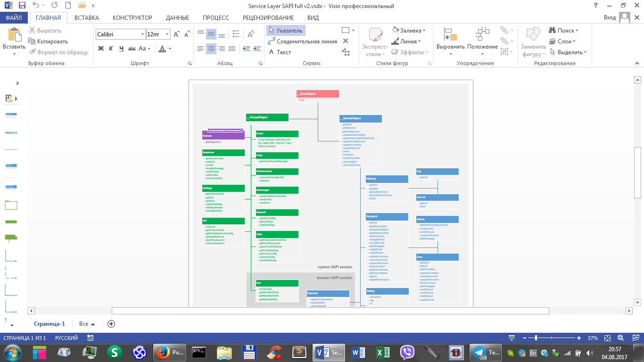Toggle bulleted list in Абзац group

click(236, 34)
